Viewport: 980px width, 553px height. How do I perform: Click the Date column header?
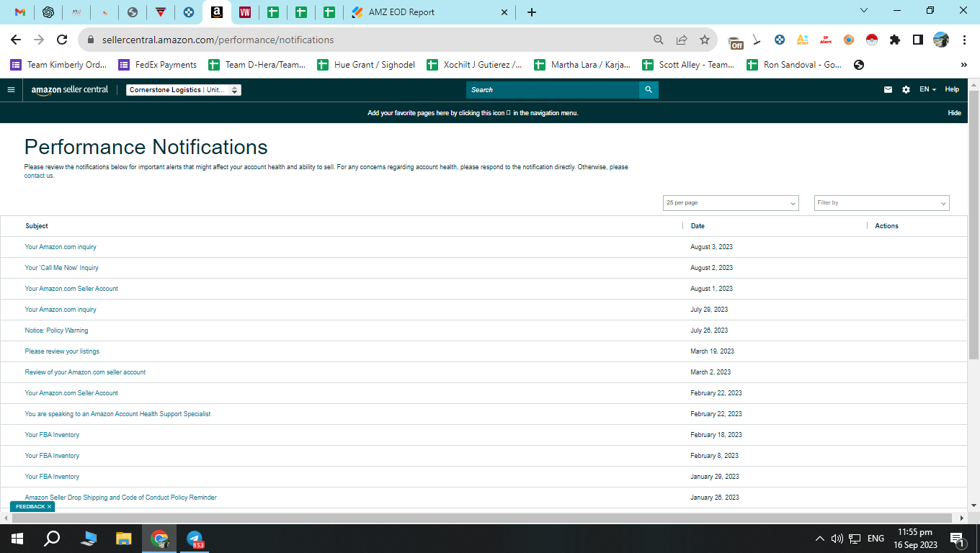tap(698, 226)
